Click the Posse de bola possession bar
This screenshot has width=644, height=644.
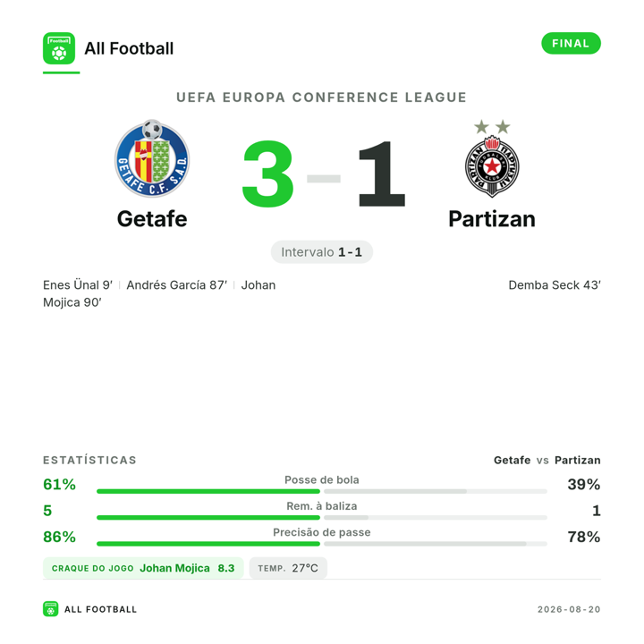click(x=322, y=491)
